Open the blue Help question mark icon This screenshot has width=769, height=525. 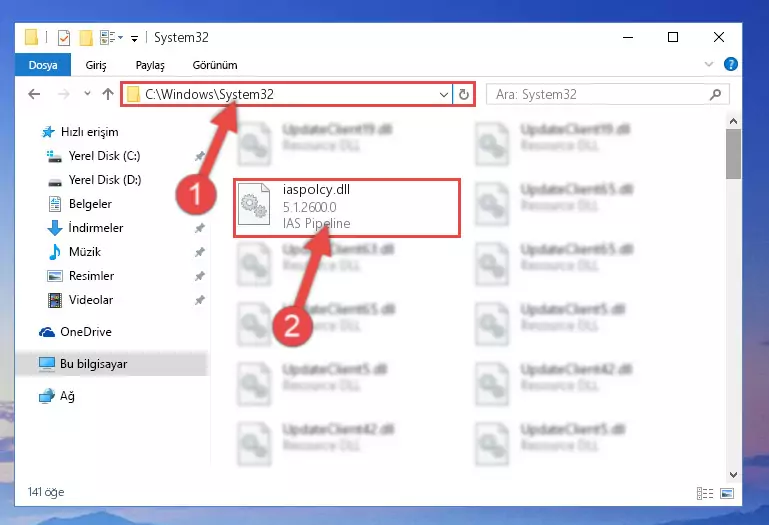[730, 64]
